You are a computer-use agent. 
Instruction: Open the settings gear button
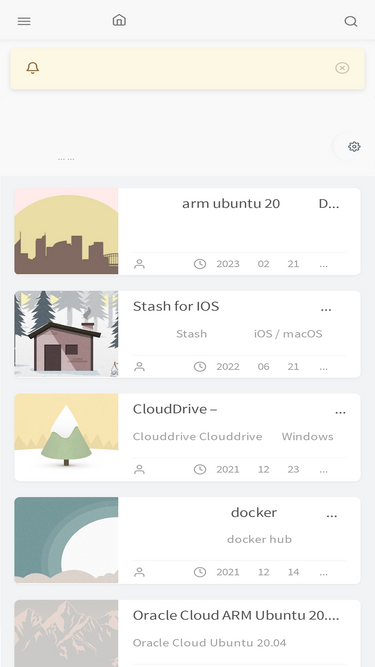pos(354,146)
